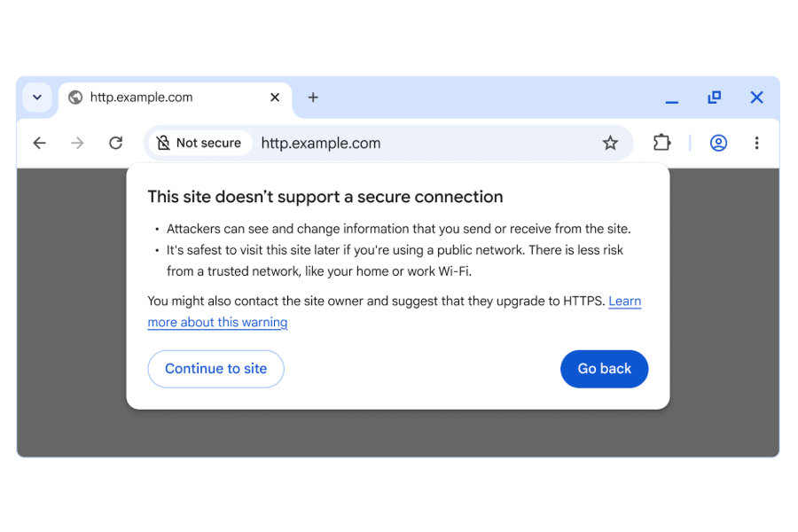Open the Learn more about this warning link
This screenshot has height=532, width=798.
pos(217,322)
